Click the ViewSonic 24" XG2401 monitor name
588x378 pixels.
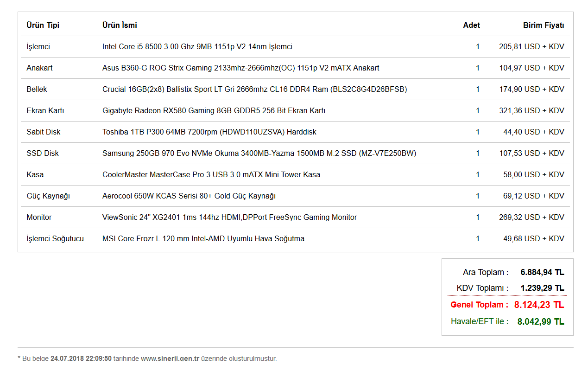tap(229, 217)
